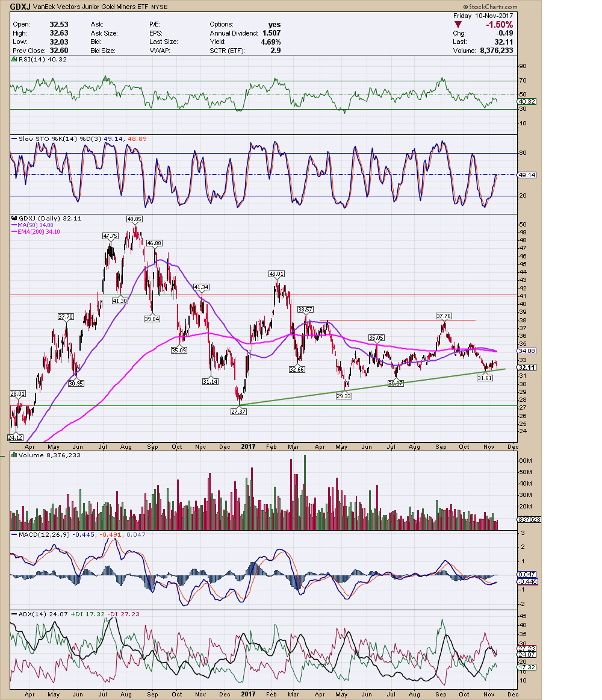Click the SCTR (ETF) value 2.9
The height and width of the screenshot is (700, 602).
[x=276, y=51]
